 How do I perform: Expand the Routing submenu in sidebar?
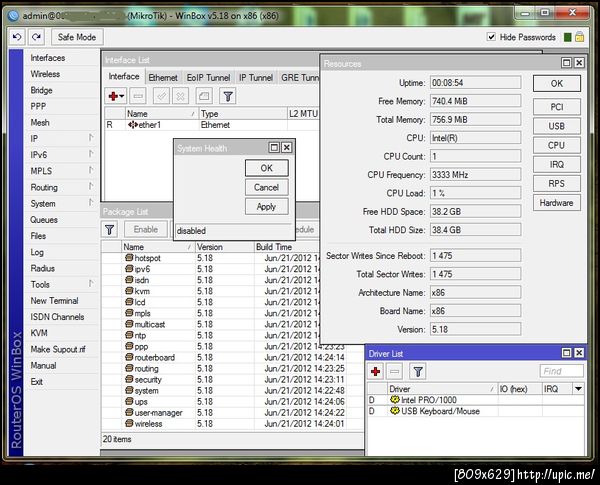click(91, 186)
